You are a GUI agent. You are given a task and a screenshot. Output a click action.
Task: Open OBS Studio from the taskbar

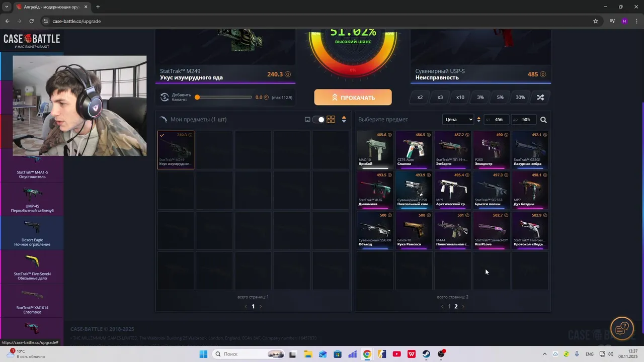(x=441, y=354)
